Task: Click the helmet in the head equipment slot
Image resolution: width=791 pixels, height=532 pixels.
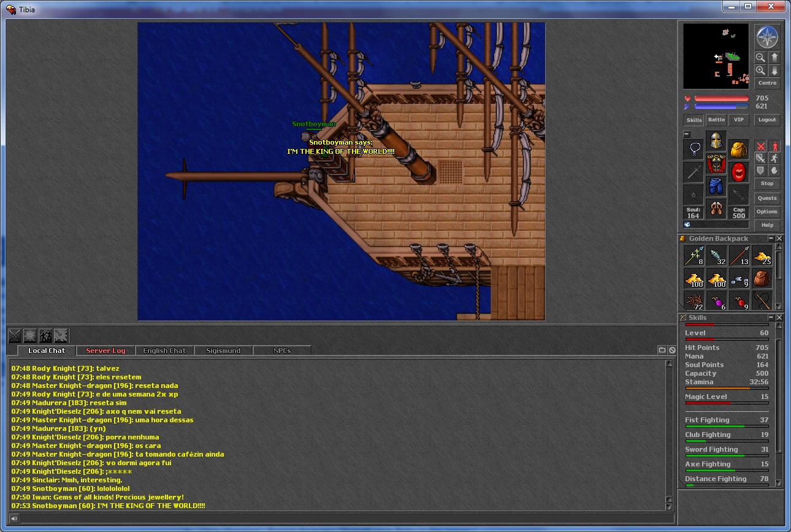Action: (x=716, y=141)
